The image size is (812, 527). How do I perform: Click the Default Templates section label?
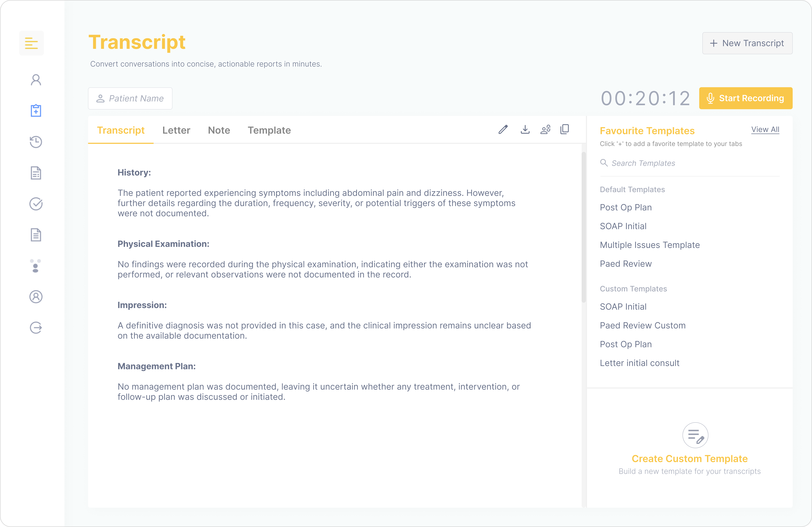coord(632,189)
